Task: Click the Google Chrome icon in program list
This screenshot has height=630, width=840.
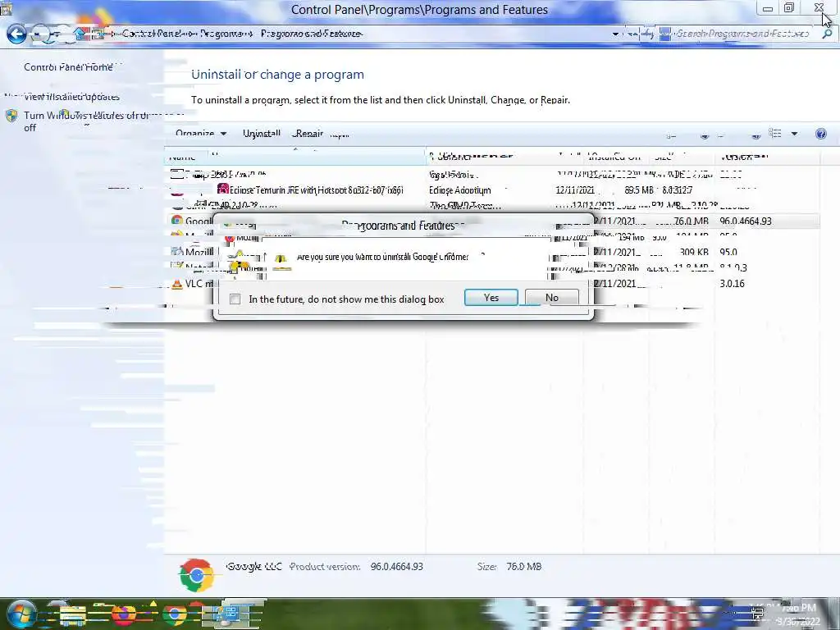Action: pos(177,220)
